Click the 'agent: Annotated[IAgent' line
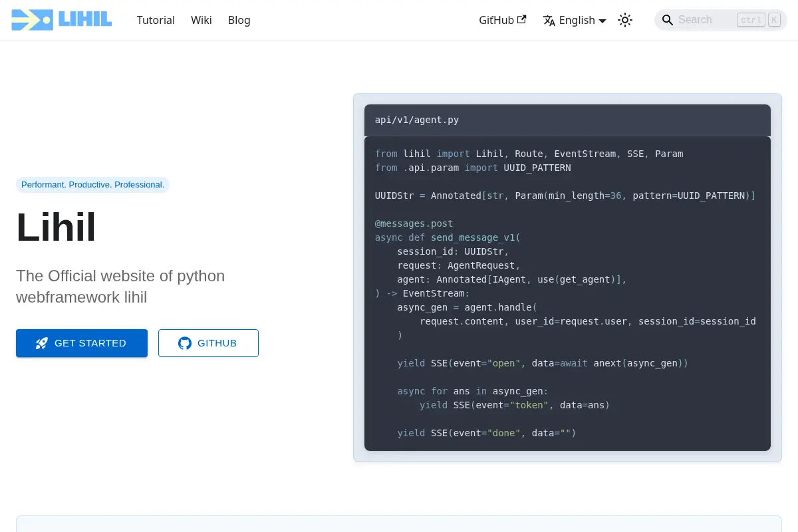 (512, 279)
